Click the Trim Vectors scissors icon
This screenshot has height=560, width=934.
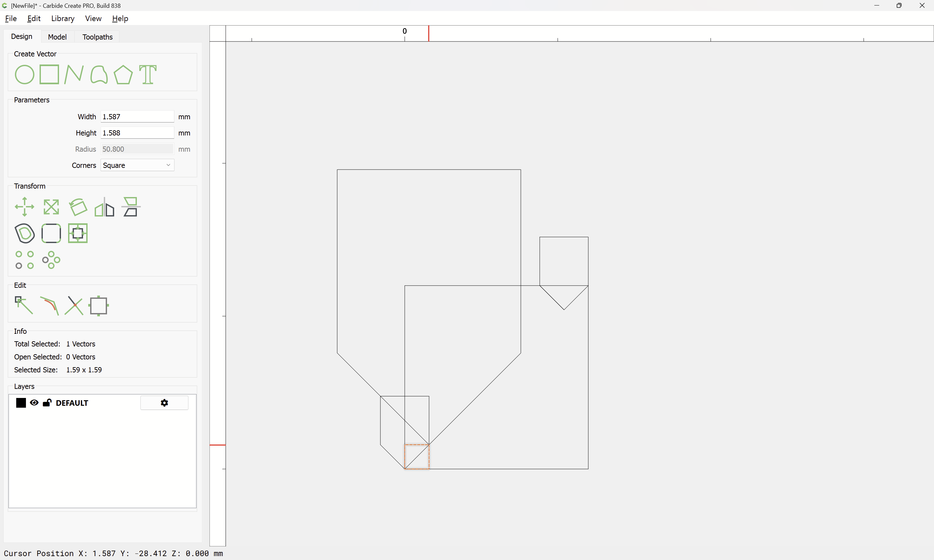(x=74, y=305)
